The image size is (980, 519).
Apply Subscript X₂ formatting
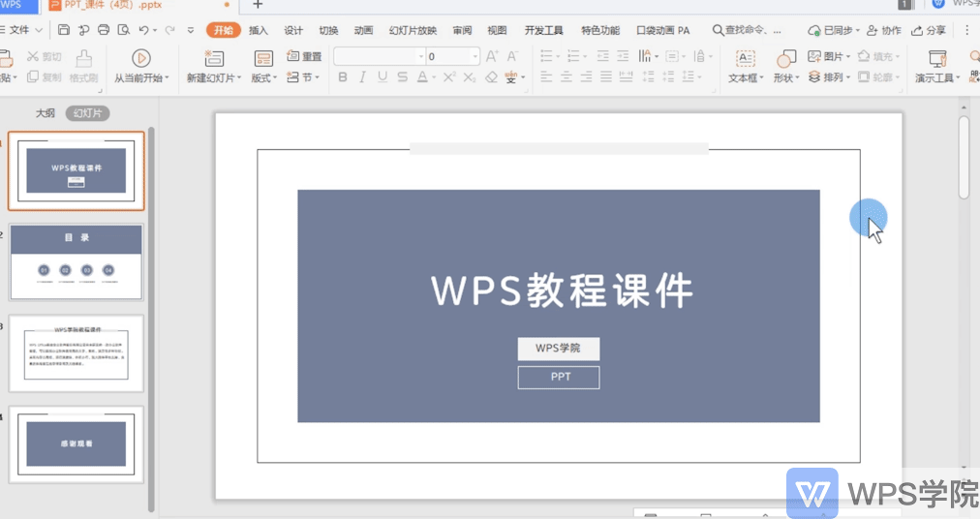point(470,76)
